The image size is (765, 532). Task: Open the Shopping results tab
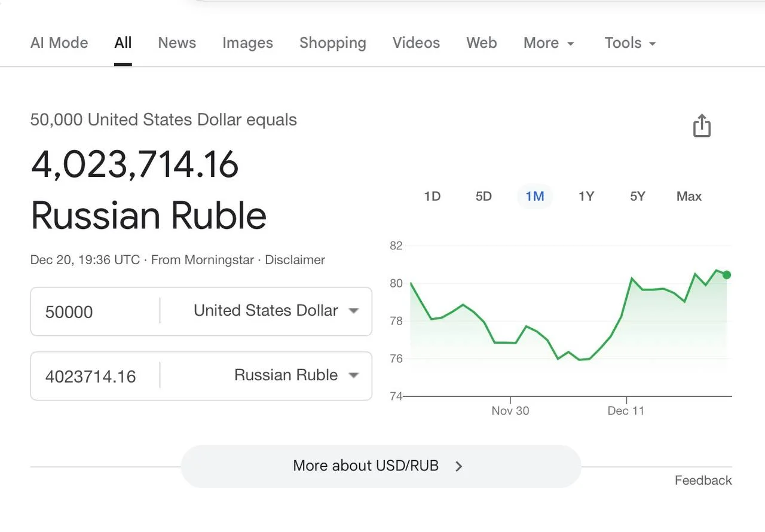332,43
